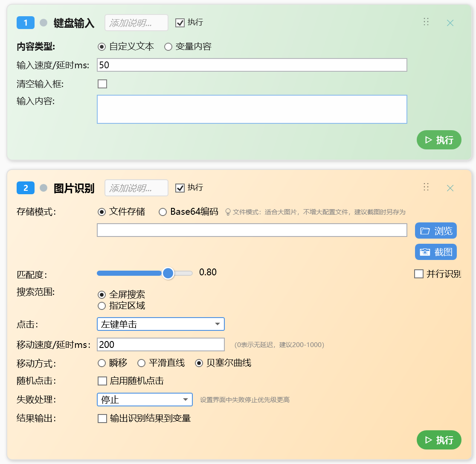The height and width of the screenshot is (464, 476).
Task: Toggle the 执行 checkbox in 键盘输入 header
Action: tap(180, 23)
